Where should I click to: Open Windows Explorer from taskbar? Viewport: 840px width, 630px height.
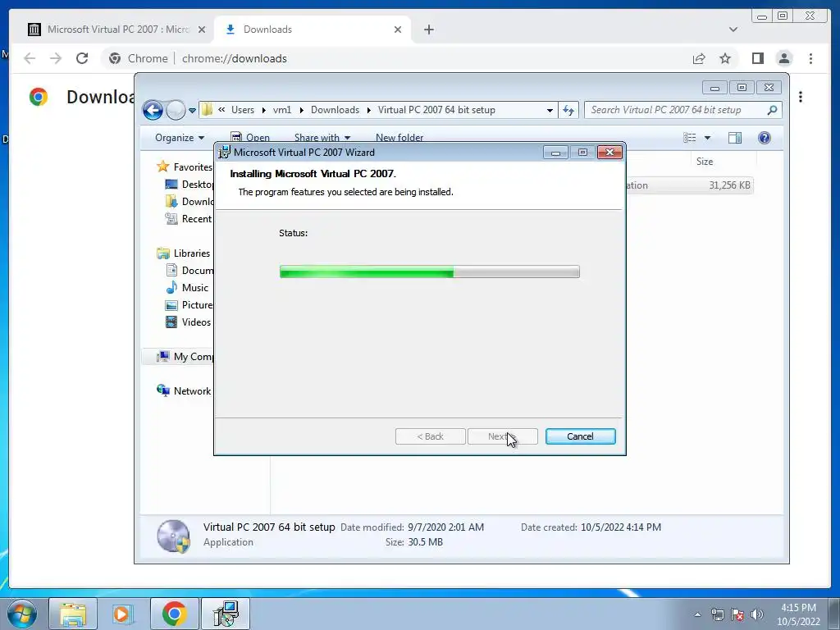[73, 614]
